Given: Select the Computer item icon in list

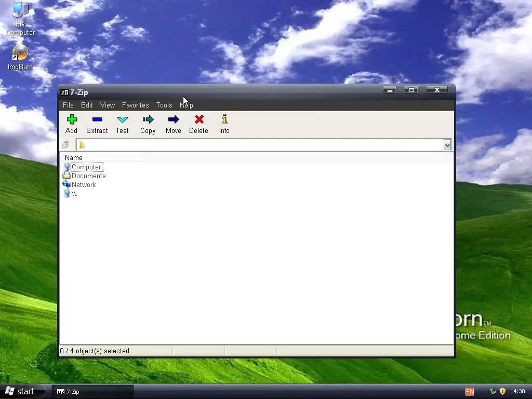Looking at the screenshot, I should [66, 167].
